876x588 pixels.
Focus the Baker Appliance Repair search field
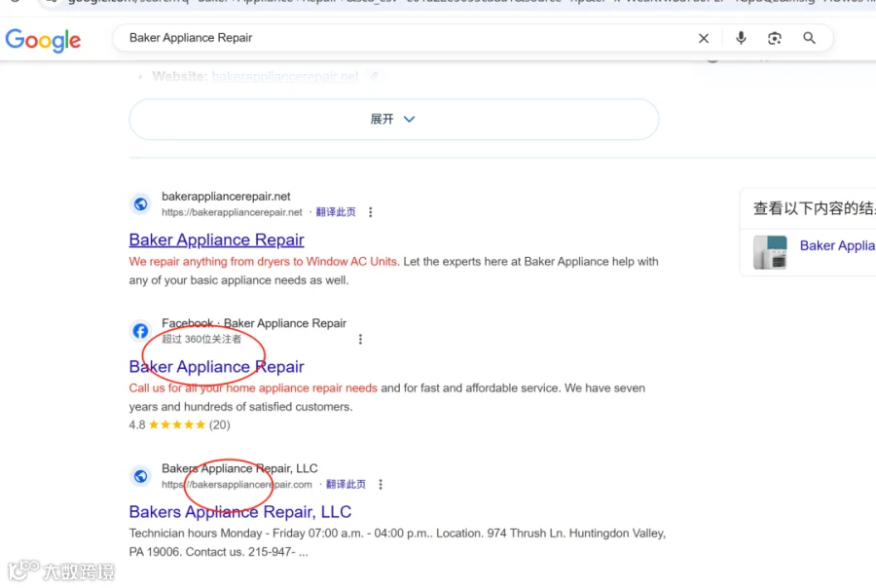402,37
